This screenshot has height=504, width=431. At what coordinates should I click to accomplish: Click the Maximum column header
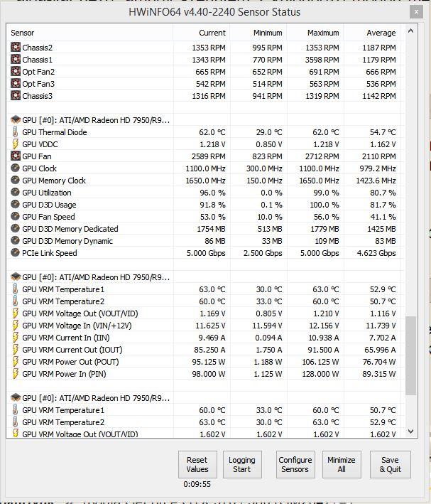(315, 33)
